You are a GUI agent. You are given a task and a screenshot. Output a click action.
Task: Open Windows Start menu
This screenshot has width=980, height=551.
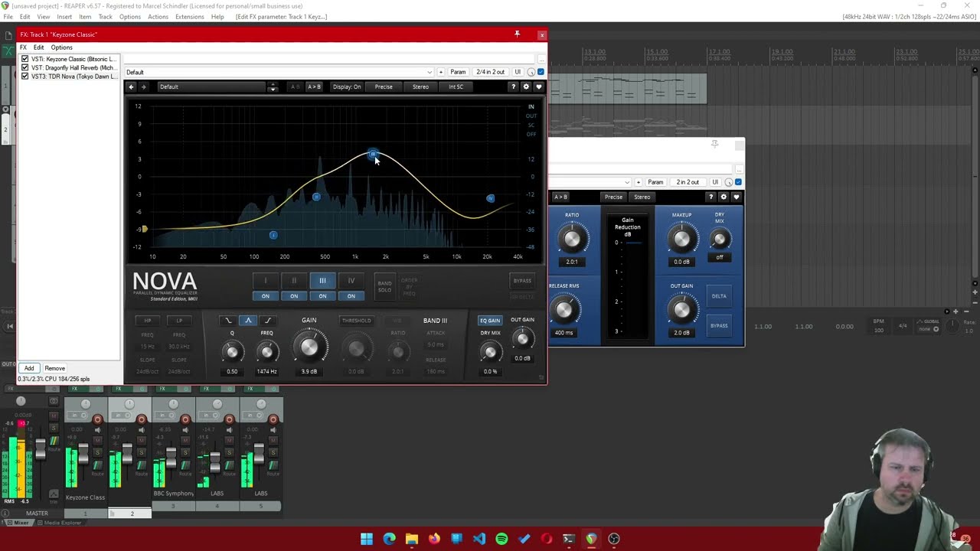pos(367,539)
